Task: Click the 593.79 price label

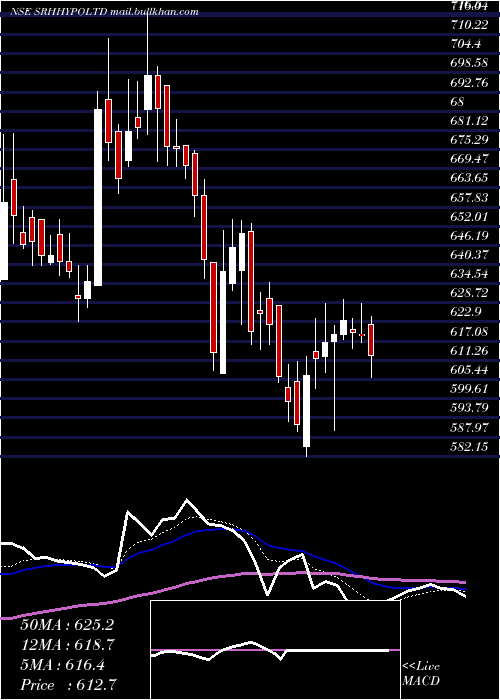Action: coord(470,408)
